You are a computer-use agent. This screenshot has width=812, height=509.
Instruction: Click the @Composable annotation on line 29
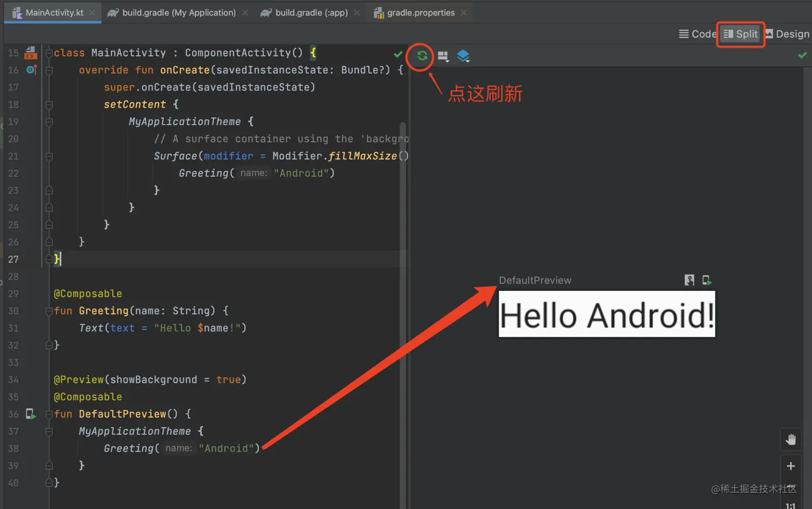[88, 293]
